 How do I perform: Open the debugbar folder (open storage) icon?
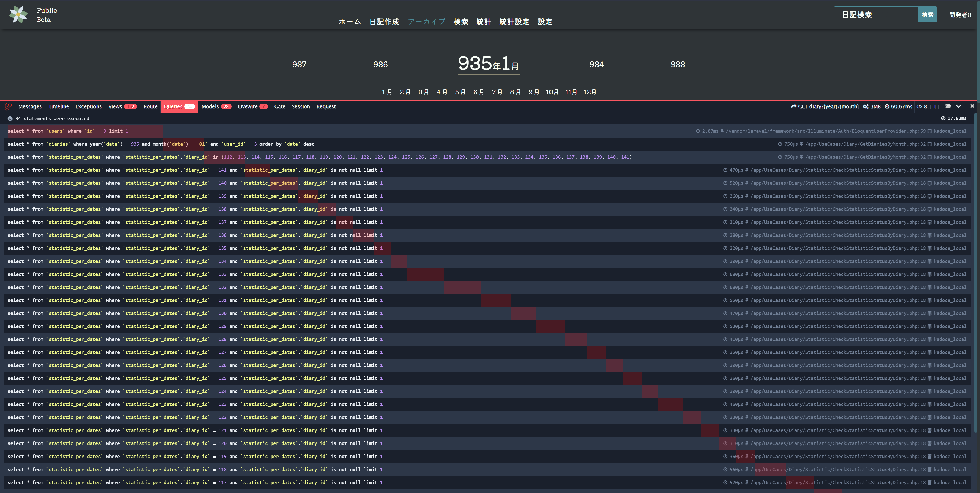(x=948, y=106)
